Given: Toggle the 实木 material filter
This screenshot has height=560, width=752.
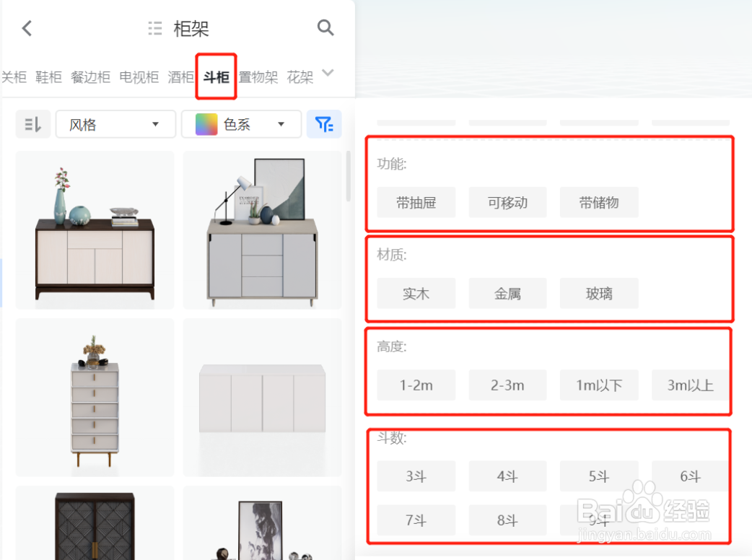Looking at the screenshot, I should click(x=416, y=293).
